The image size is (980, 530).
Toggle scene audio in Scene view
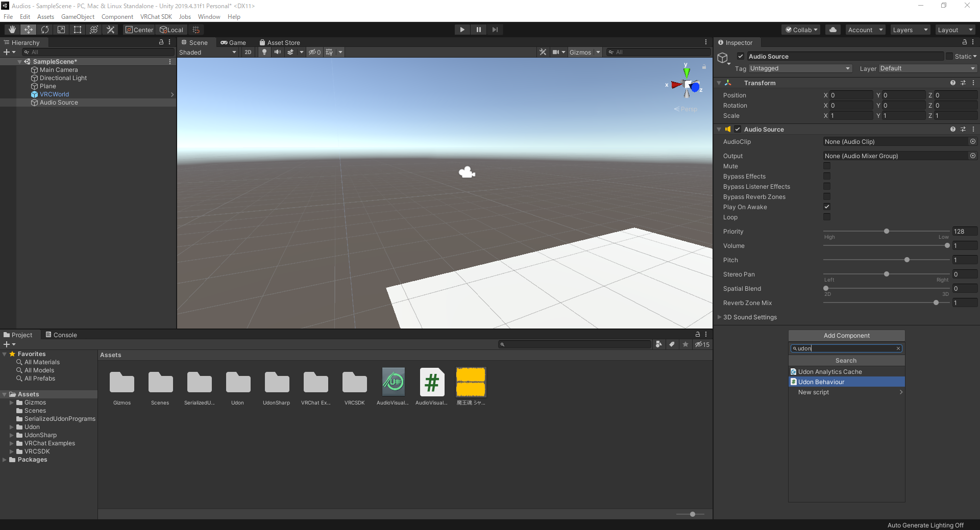point(277,52)
